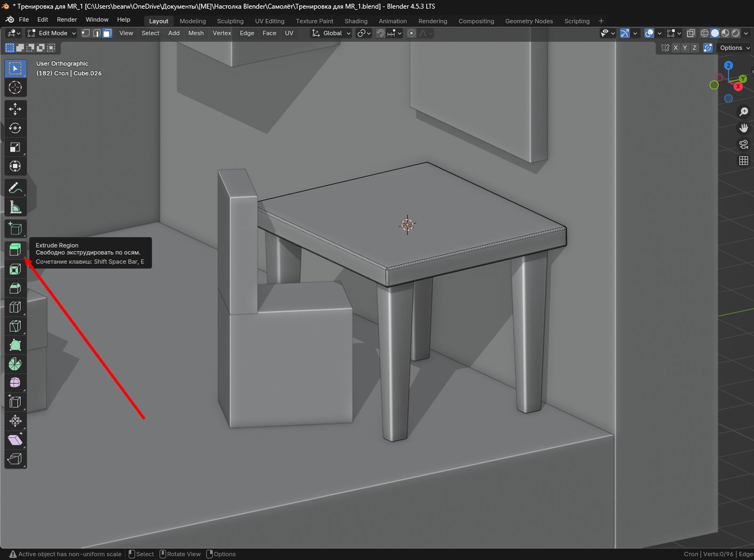
Task: Switch to face select mode
Action: click(x=107, y=33)
